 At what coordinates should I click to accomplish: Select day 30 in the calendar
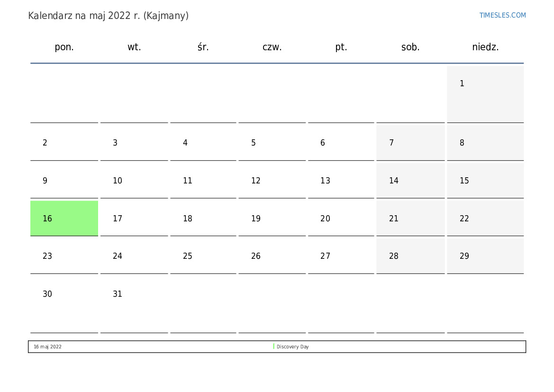[64, 304]
